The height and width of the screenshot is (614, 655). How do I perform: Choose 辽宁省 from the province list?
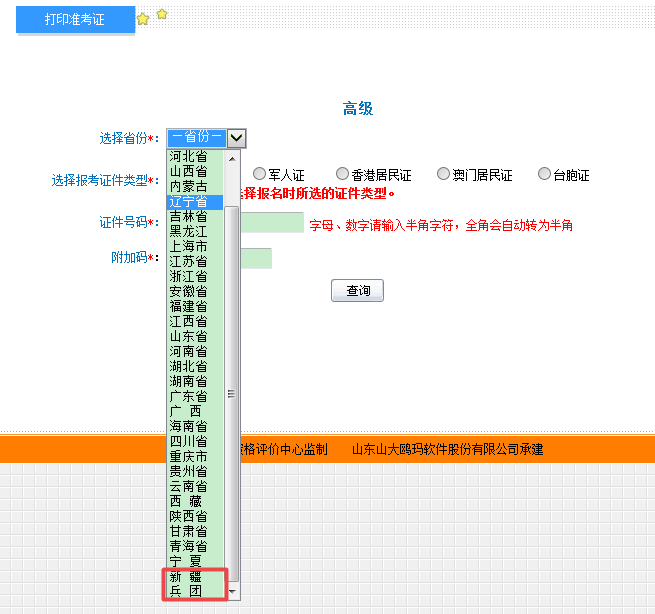(188, 201)
